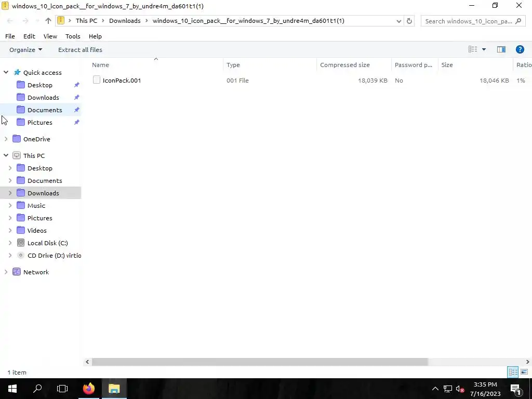
Task: Click Extract all files
Action: (x=80, y=49)
